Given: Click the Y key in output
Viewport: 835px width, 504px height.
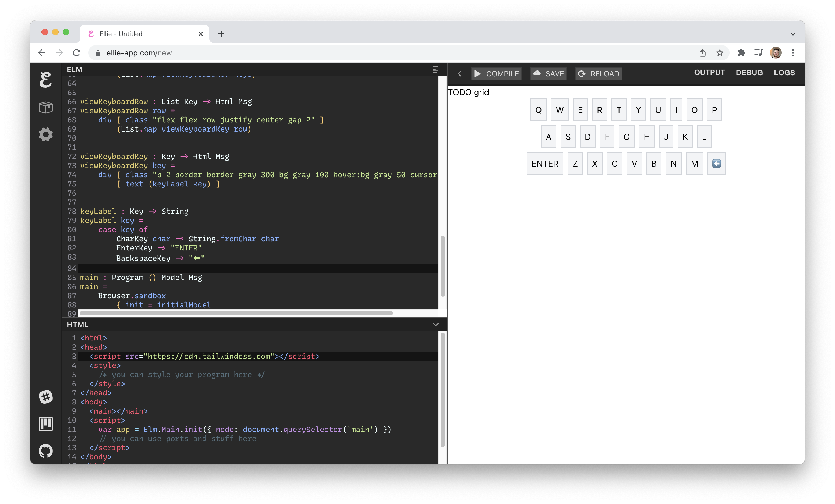Looking at the screenshot, I should point(638,110).
